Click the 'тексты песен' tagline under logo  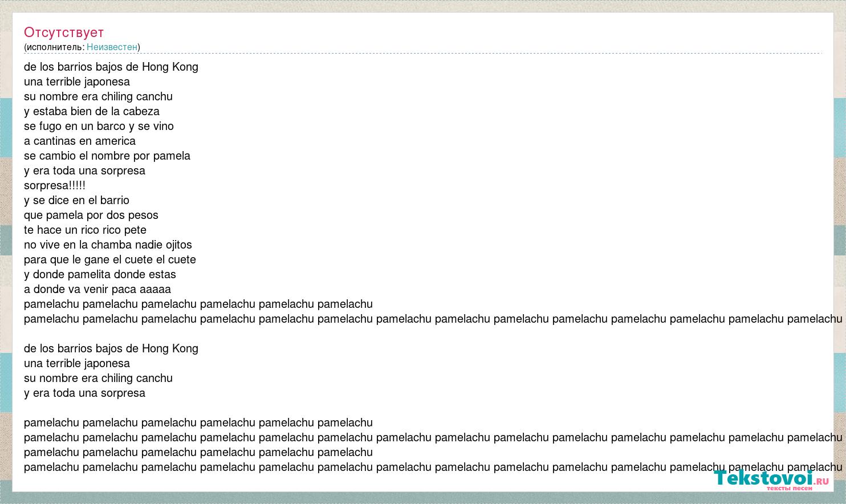(x=789, y=489)
